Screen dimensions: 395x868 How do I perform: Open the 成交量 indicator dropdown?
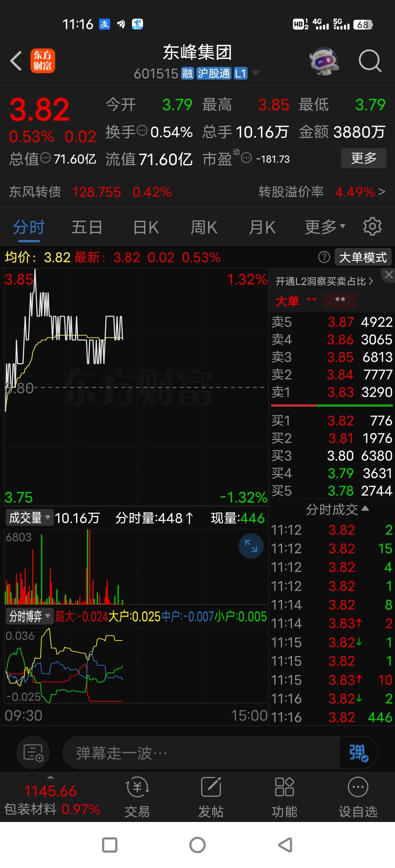29,518
